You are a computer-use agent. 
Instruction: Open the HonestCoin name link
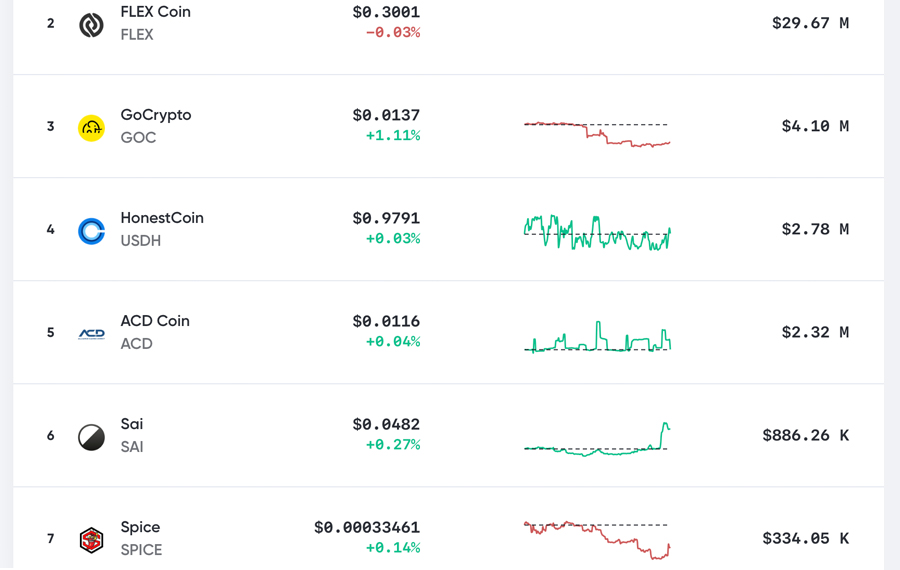(161, 218)
